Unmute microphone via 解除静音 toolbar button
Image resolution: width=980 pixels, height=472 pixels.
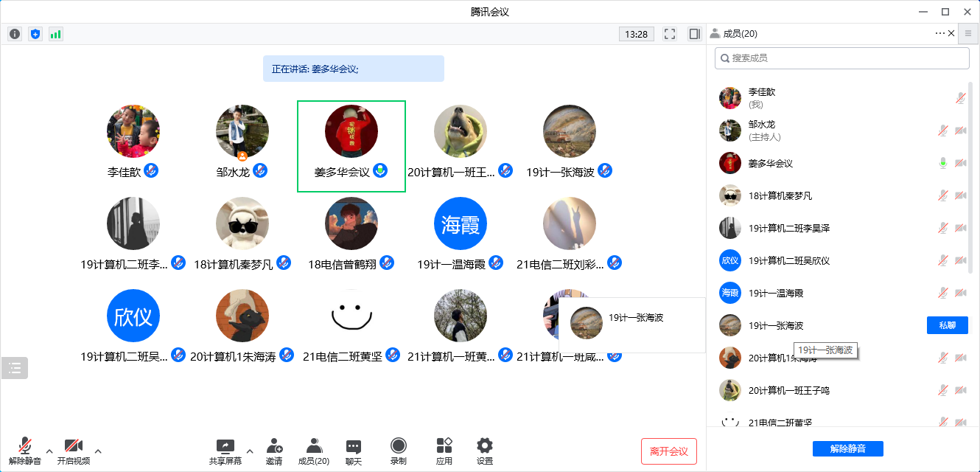click(x=25, y=451)
